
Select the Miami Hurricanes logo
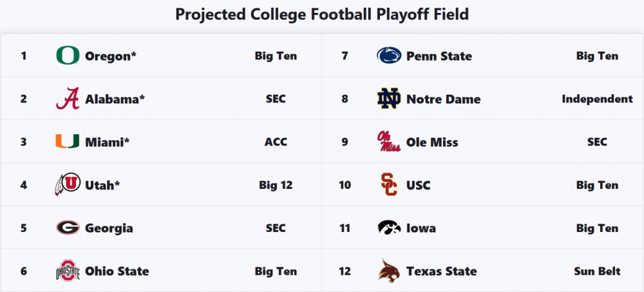tap(68, 142)
